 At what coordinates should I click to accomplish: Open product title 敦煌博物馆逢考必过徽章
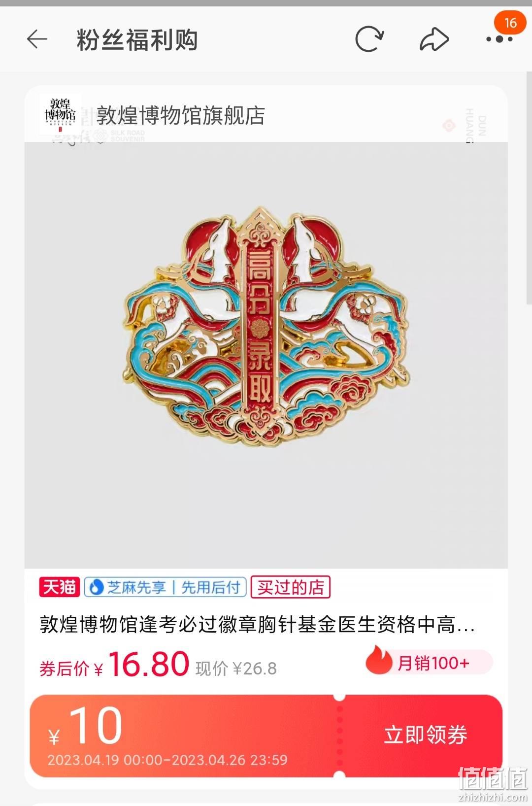tap(257, 625)
